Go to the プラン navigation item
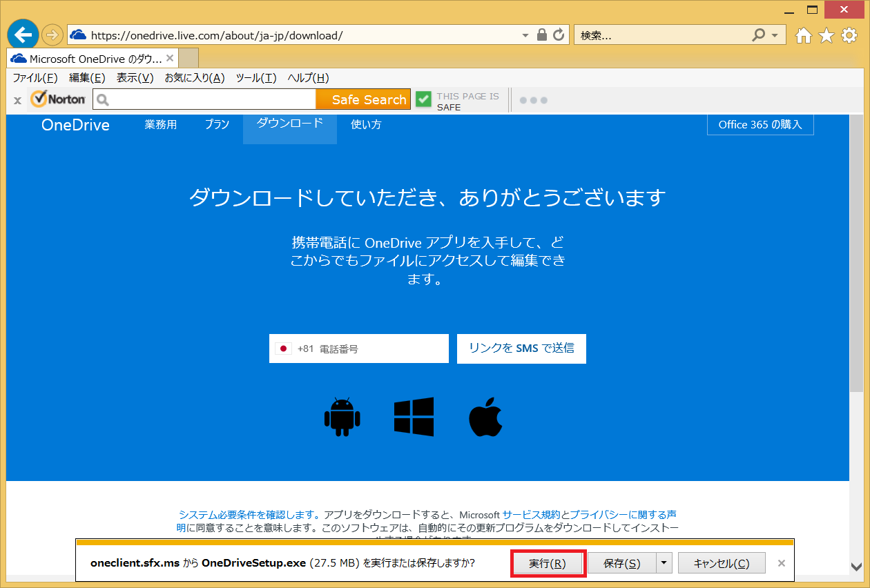The image size is (870, 588). pyautogui.click(x=217, y=125)
